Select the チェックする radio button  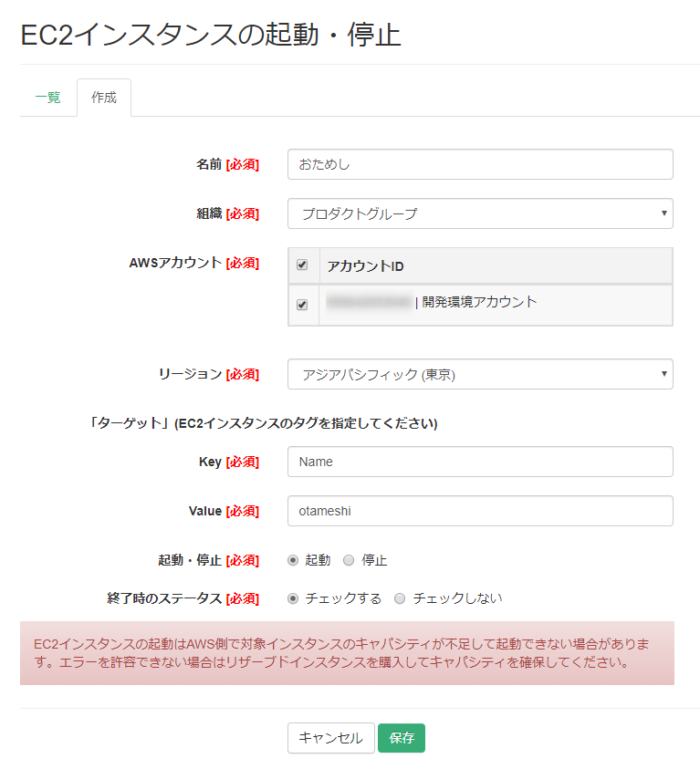296,598
